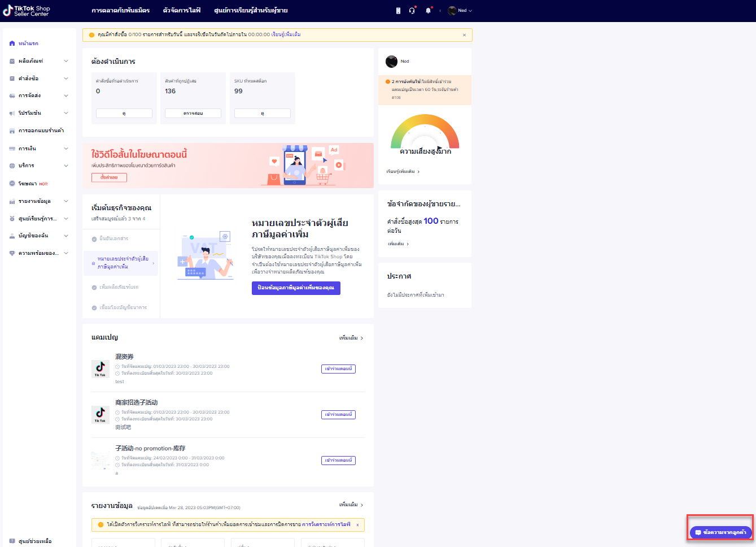756x547 pixels.
Task: Close the yellow order limit banner
Action: pyautogui.click(x=464, y=35)
